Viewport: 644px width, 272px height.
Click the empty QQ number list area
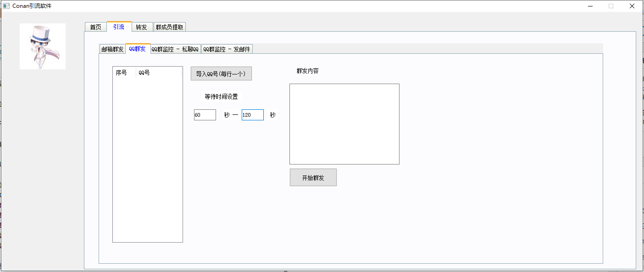click(x=147, y=161)
